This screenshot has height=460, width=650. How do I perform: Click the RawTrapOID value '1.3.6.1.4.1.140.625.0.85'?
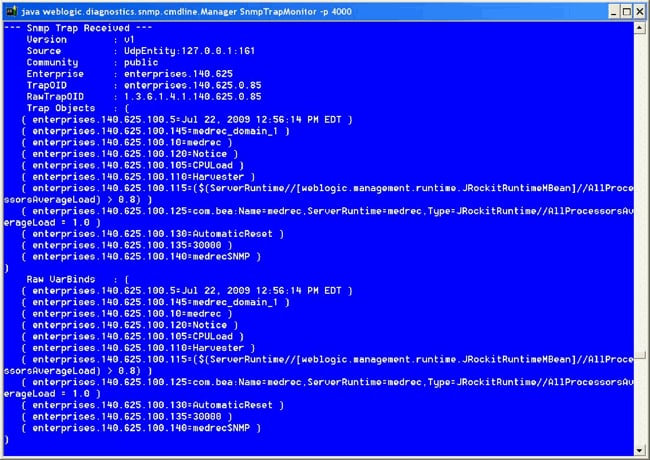[x=193, y=97]
